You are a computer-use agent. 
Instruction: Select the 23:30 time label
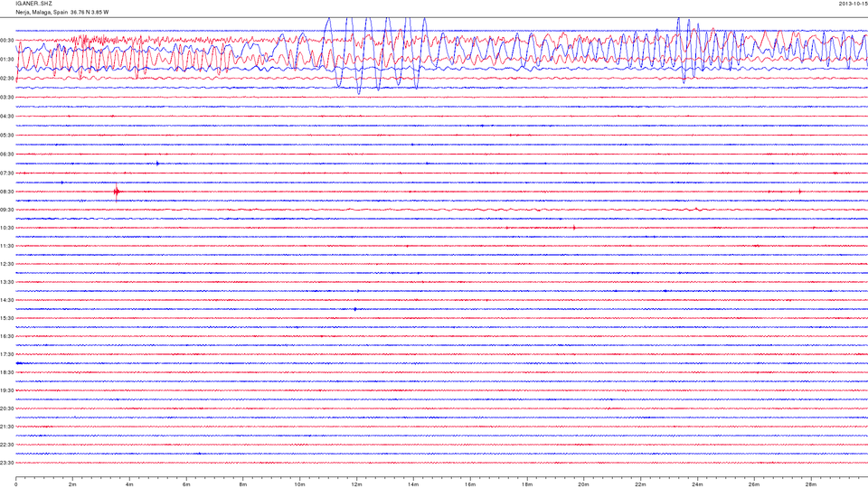click(x=7, y=463)
